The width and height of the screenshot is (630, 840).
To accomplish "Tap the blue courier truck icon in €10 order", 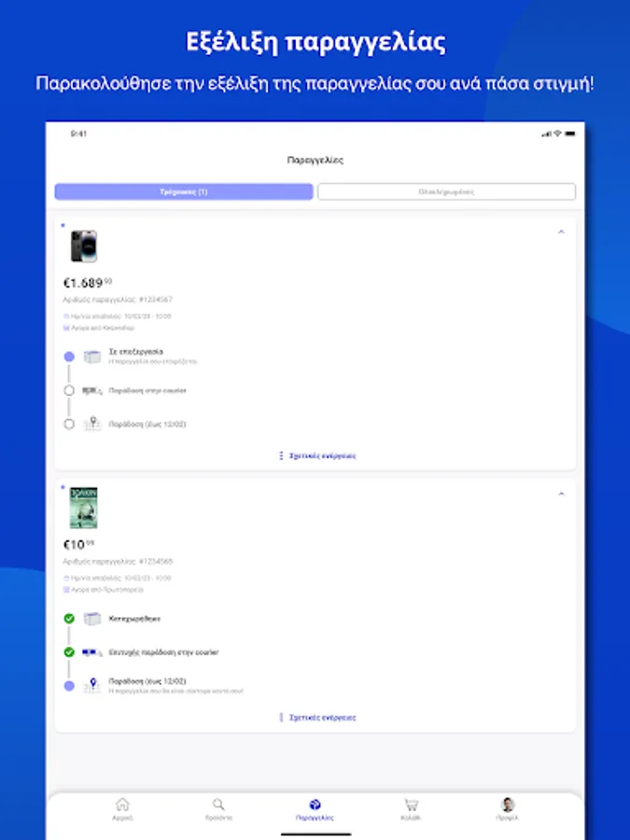I will point(91,652).
